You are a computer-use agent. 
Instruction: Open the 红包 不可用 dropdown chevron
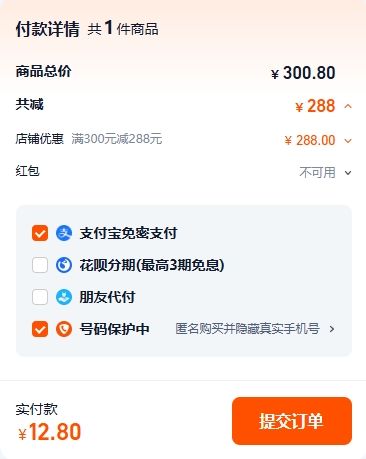348,173
